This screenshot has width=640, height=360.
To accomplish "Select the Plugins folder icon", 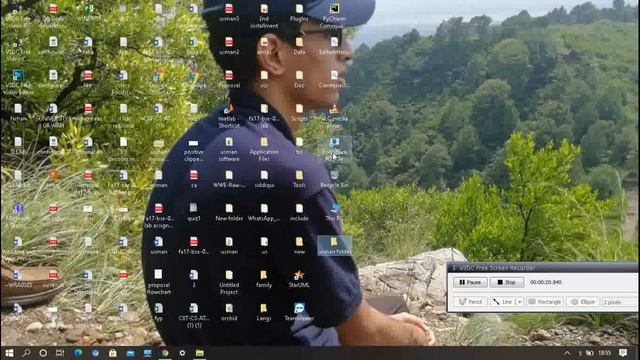I will 299,13.
